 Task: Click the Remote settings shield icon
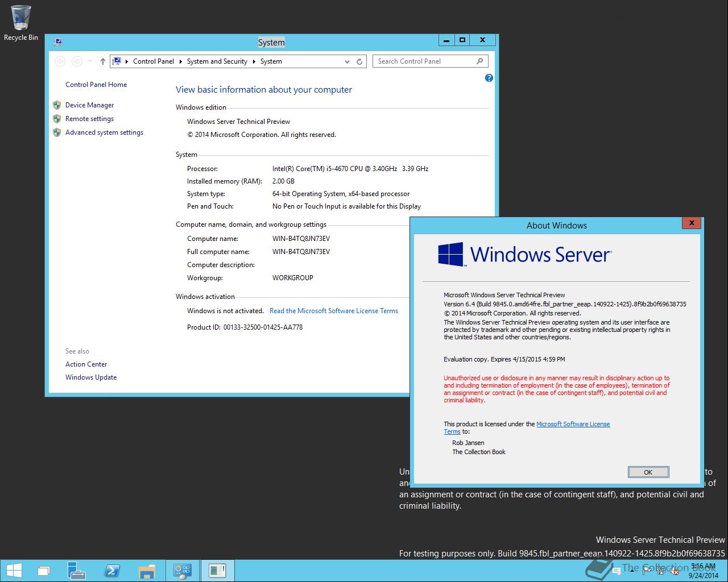(57, 119)
